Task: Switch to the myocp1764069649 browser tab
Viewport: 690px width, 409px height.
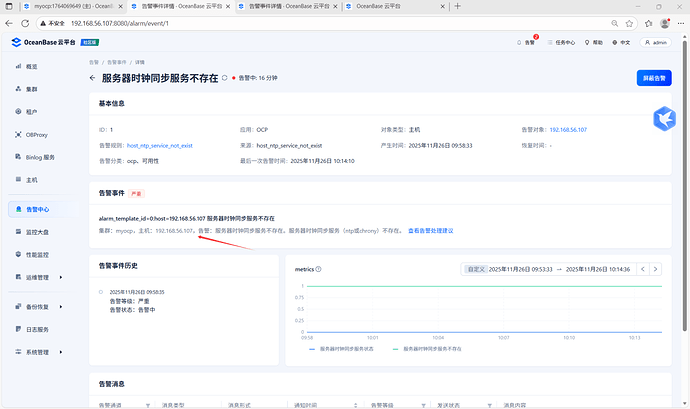Action: click(61, 6)
